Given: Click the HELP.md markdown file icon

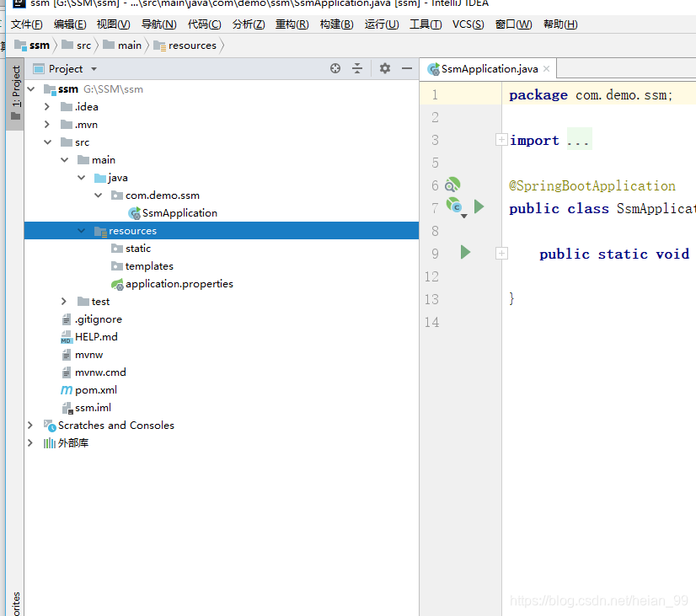Looking at the screenshot, I should 66,337.
